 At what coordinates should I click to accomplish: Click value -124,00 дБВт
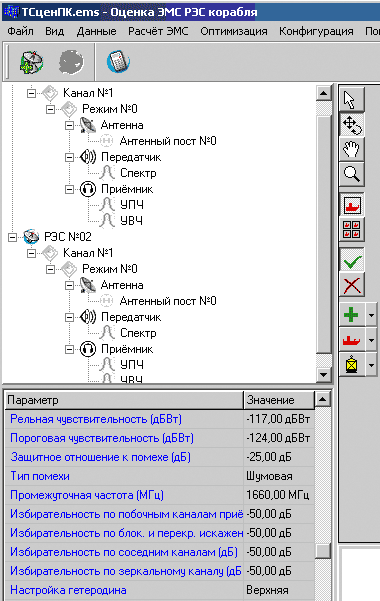[278, 438]
